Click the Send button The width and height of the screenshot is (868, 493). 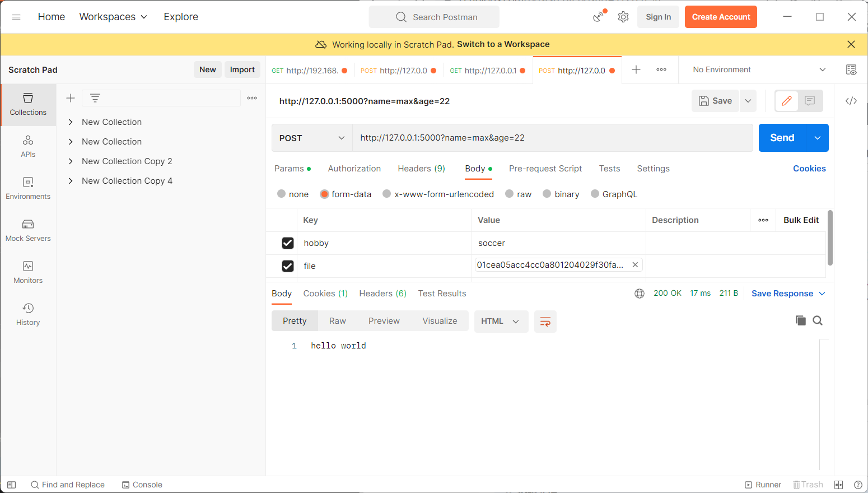coord(782,138)
